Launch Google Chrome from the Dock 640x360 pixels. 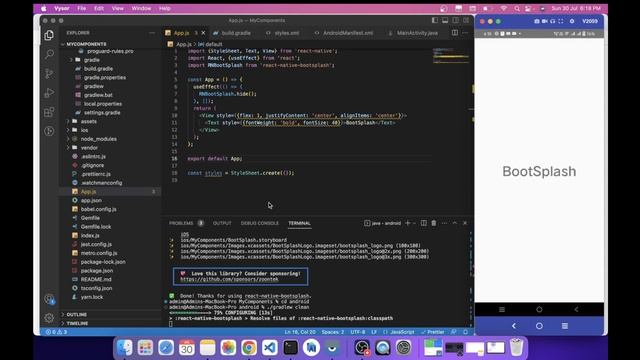[249, 348]
